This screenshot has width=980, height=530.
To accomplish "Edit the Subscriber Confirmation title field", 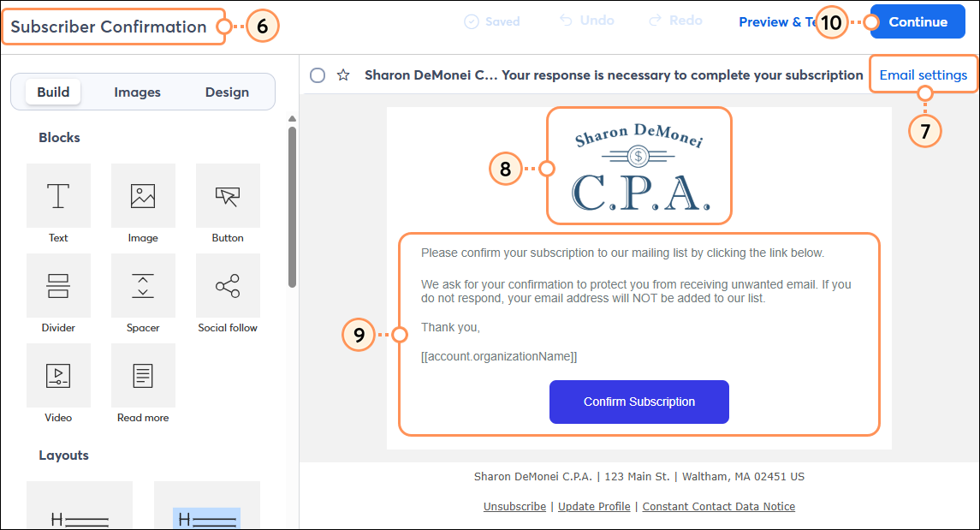I will coord(104,27).
